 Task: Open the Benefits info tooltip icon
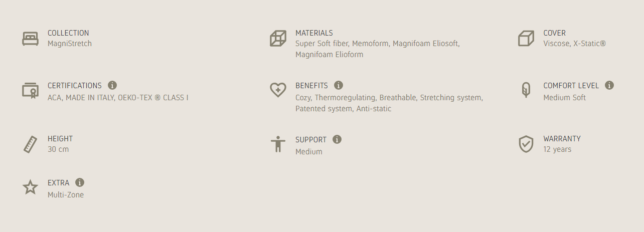pos(339,85)
